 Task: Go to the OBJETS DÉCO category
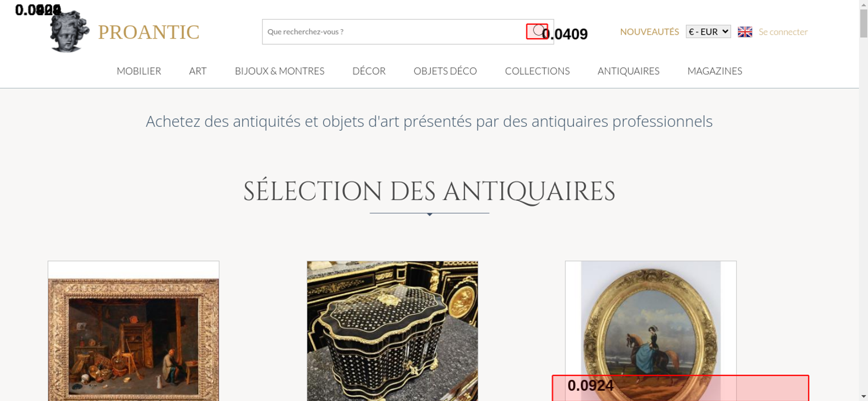click(445, 71)
